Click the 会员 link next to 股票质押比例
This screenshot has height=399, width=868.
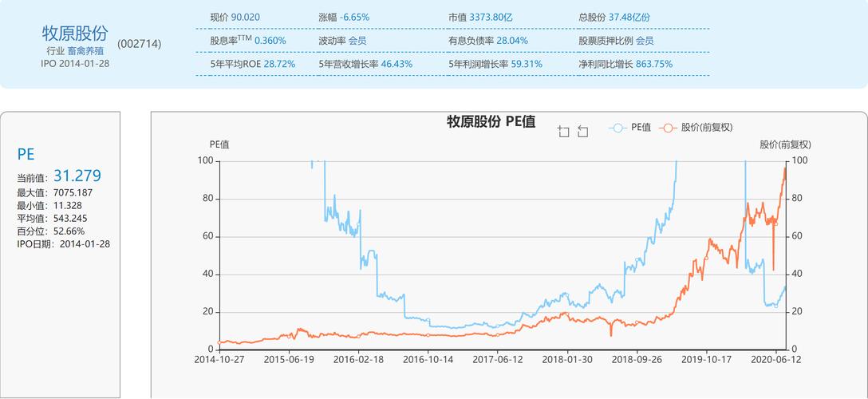coord(645,41)
